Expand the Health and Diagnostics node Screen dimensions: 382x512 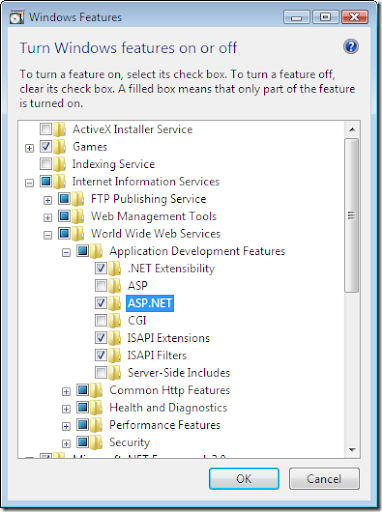[x=66, y=409]
